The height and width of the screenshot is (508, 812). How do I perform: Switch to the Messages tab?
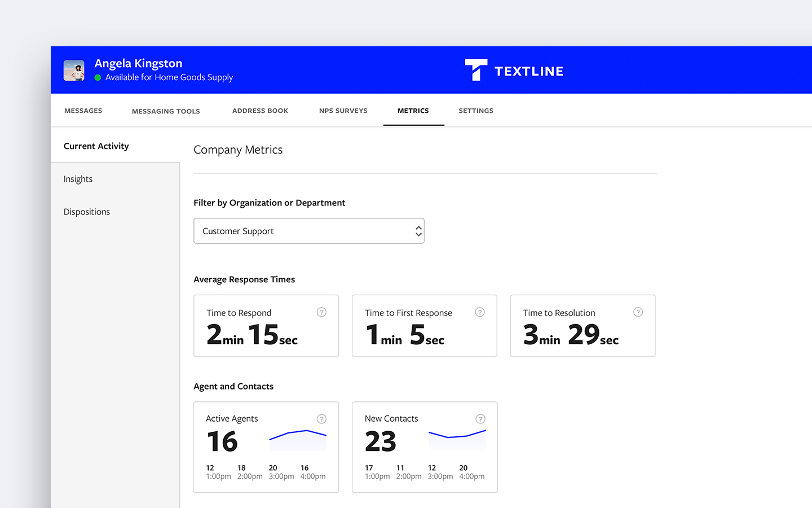pyautogui.click(x=83, y=111)
